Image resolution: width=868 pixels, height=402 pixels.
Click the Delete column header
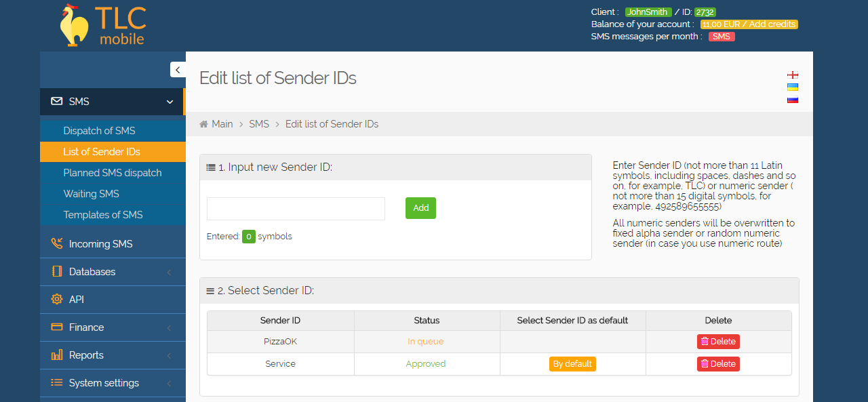click(x=719, y=321)
